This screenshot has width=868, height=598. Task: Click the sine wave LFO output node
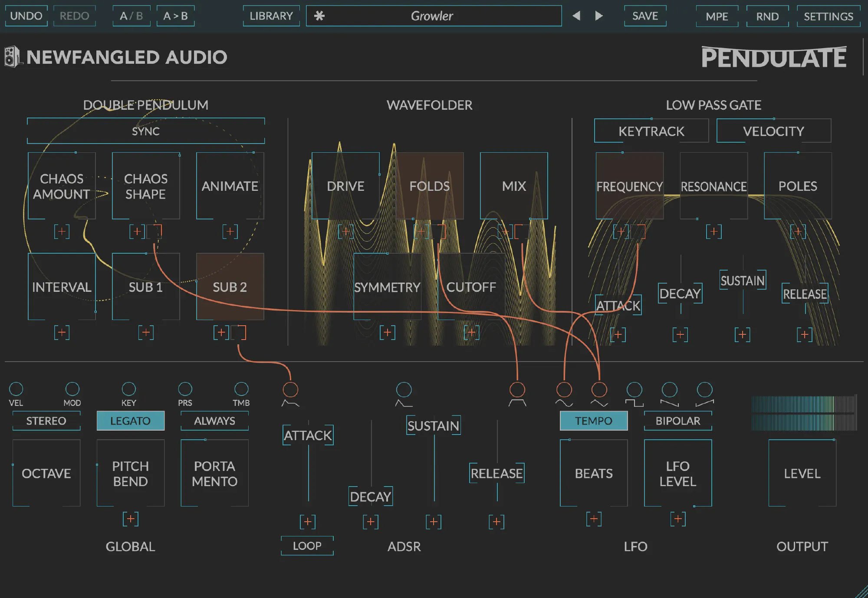pyautogui.click(x=564, y=389)
